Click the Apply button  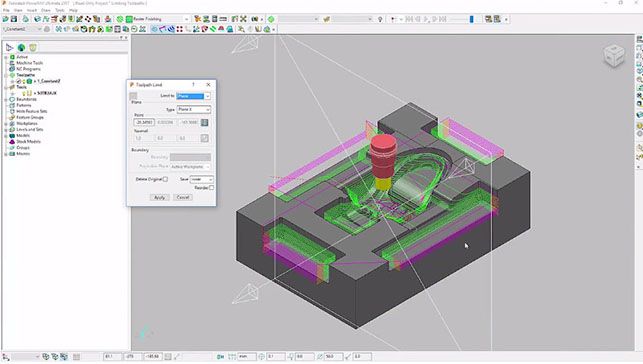(x=159, y=197)
